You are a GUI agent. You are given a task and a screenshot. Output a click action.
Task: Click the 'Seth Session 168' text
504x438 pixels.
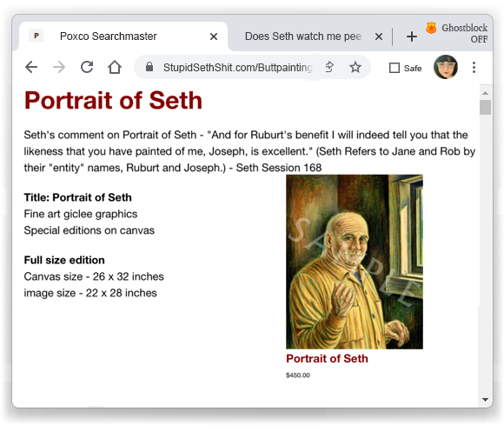[x=279, y=168]
